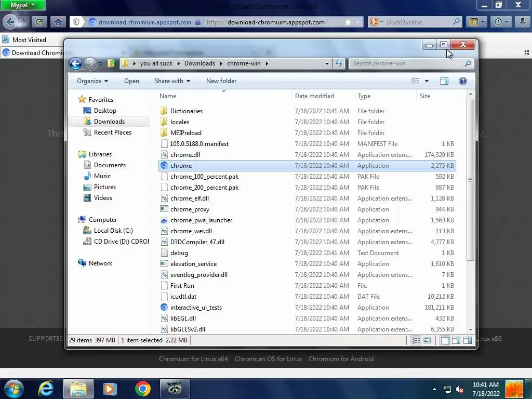Image resolution: width=532 pixels, height=399 pixels.
Task: Open Google Chrome from the taskbar
Action: pyautogui.click(x=142, y=389)
